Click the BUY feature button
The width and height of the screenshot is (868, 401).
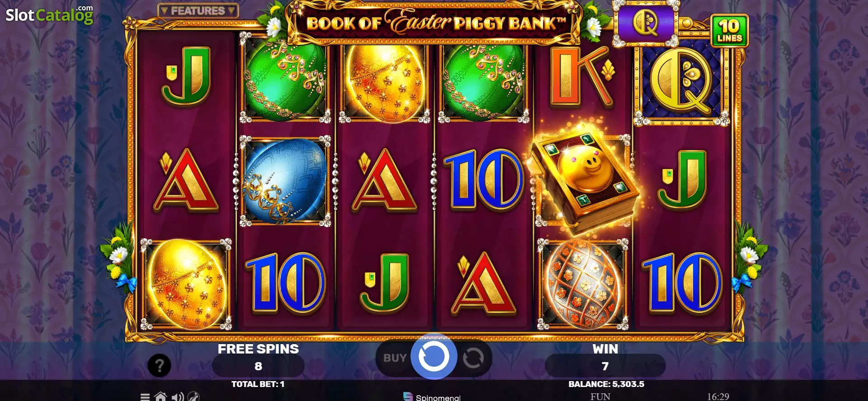[395, 358]
